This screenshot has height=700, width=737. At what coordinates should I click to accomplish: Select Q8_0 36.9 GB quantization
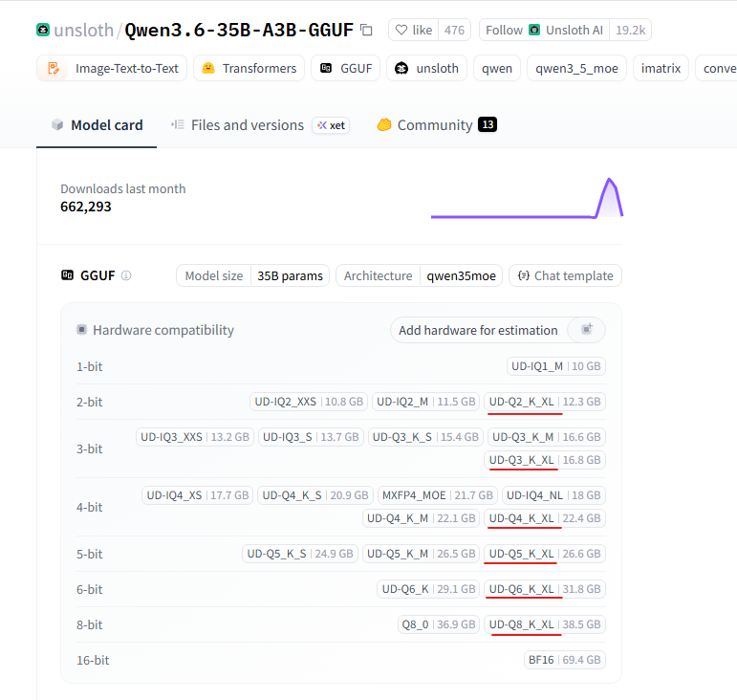(x=439, y=624)
